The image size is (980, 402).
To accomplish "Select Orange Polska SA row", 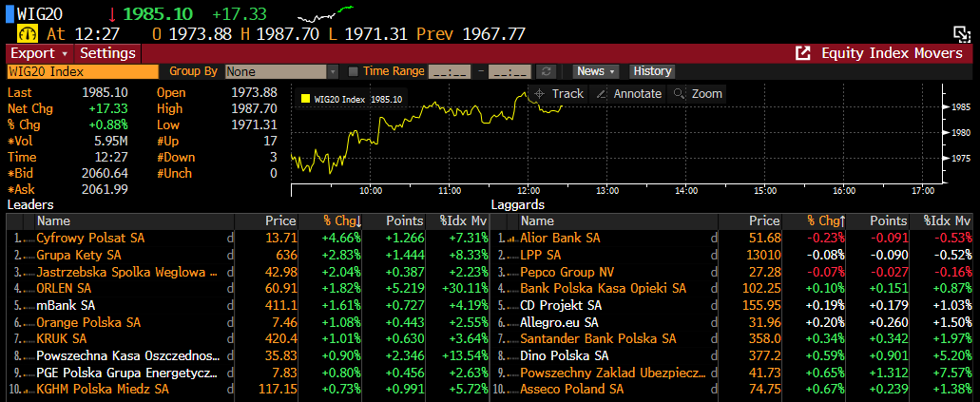I will tap(247, 322).
